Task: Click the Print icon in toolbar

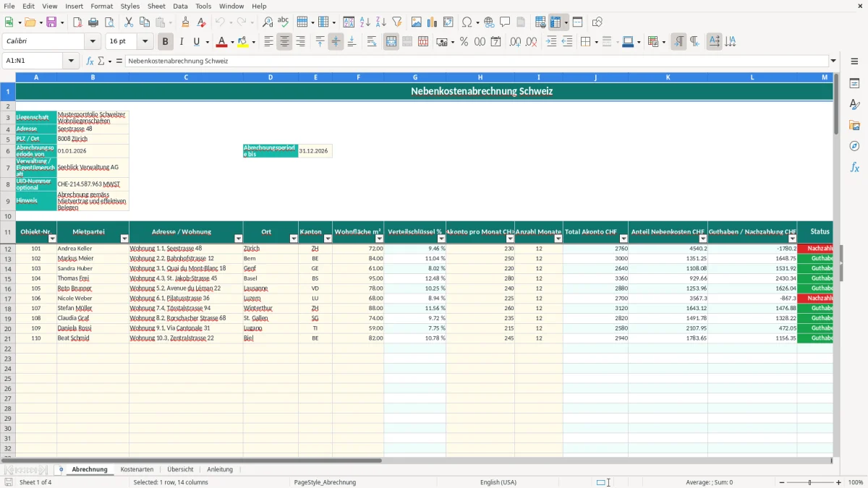Action: click(93, 22)
